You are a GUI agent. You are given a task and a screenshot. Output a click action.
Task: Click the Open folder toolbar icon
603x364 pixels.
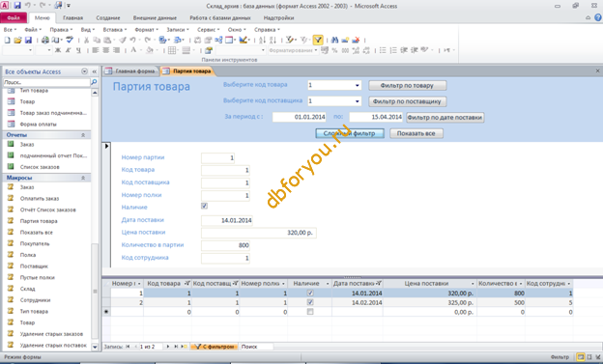(x=17, y=40)
